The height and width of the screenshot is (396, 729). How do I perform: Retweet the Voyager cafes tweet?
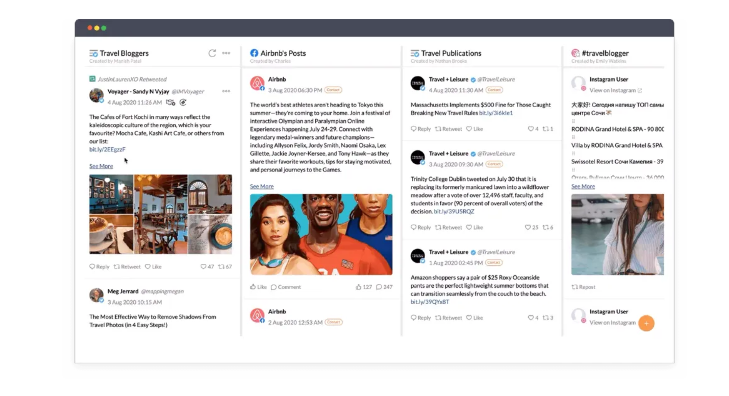click(127, 267)
